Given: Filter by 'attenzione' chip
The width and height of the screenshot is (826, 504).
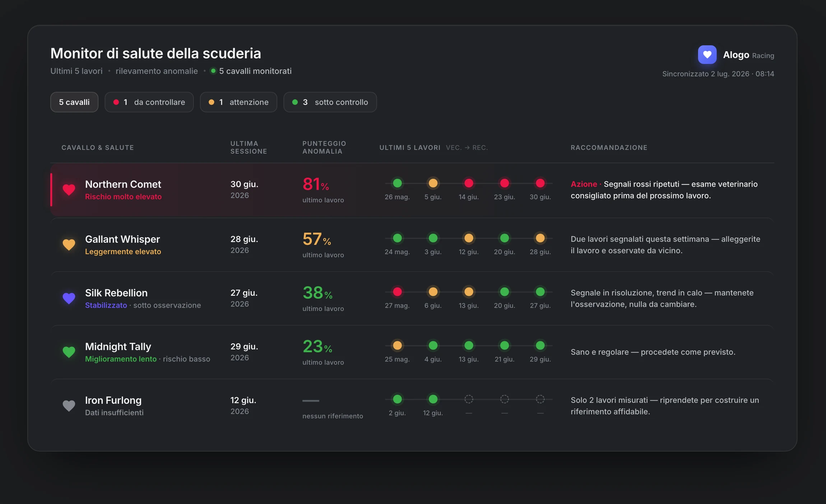Looking at the screenshot, I should (238, 102).
